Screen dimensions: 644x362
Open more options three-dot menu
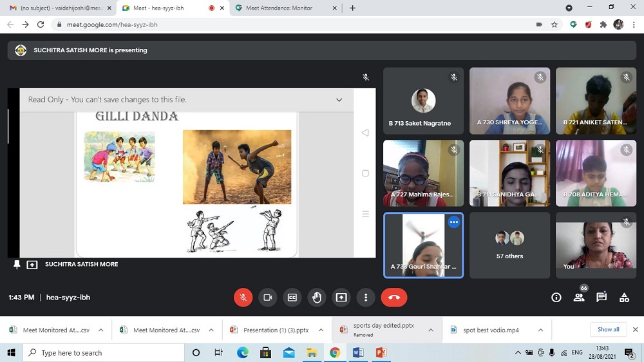coord(366,298)
